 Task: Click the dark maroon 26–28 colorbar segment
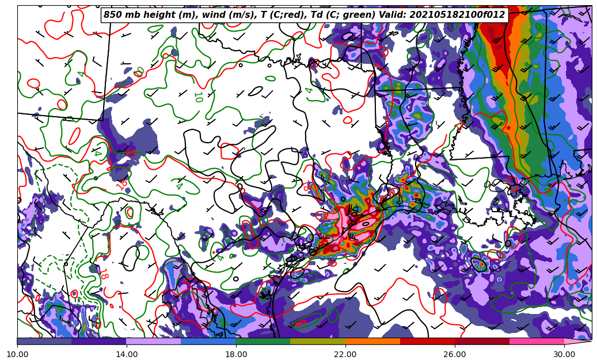tap(482, 341)
